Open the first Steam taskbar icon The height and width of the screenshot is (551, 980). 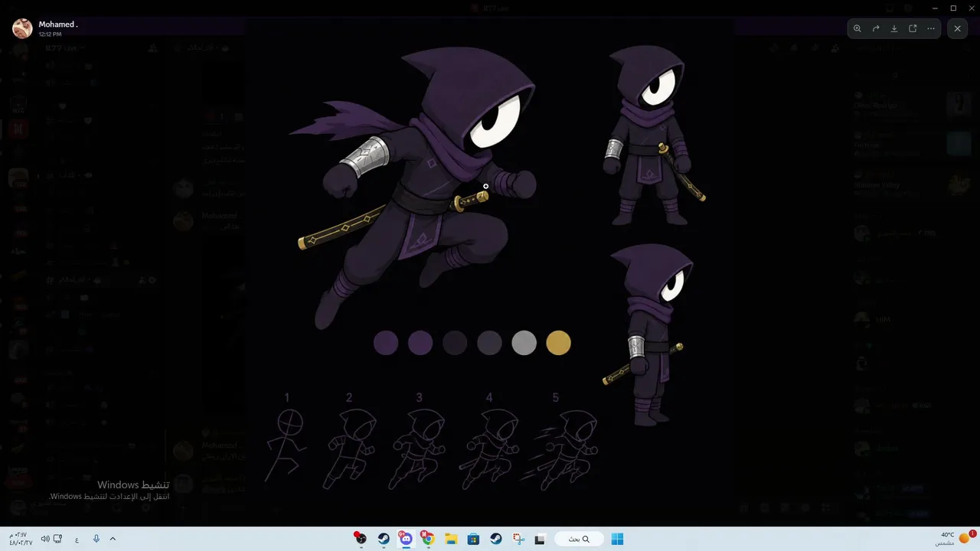pyautogui.click(x=384, y=539)
